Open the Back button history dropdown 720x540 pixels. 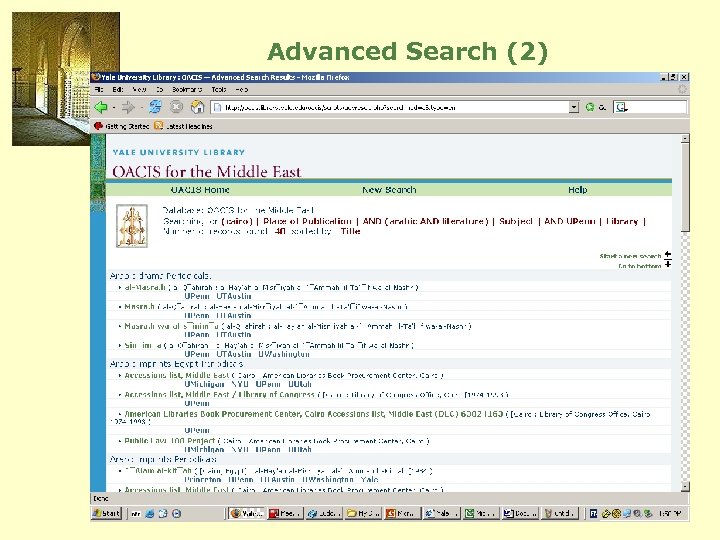point(114,108)
